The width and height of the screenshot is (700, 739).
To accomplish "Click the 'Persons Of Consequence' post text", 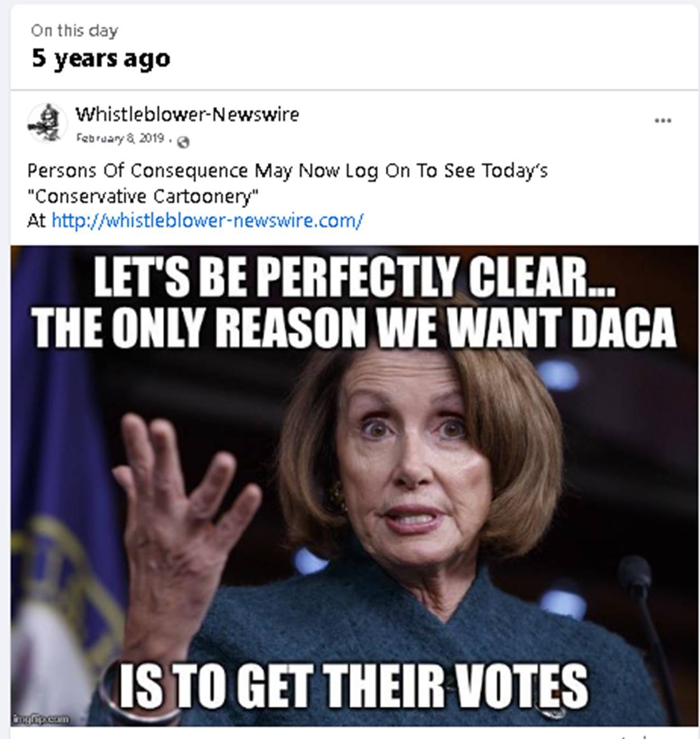I will pos(287,170).
